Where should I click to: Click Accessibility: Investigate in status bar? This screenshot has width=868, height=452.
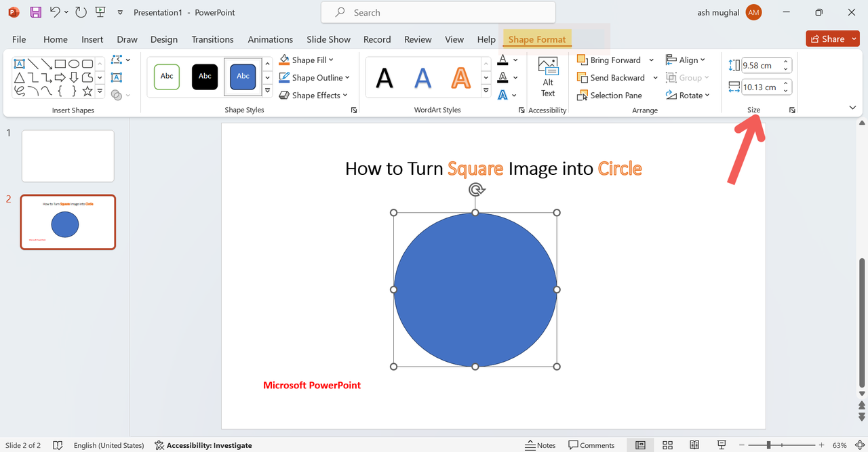tap(203, 445)
